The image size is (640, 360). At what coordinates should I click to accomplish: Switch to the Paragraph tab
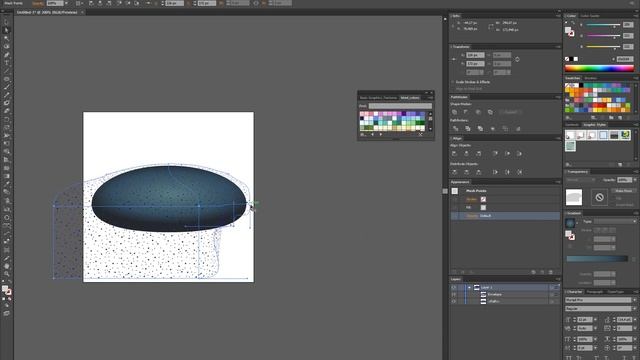pos(595,292)
